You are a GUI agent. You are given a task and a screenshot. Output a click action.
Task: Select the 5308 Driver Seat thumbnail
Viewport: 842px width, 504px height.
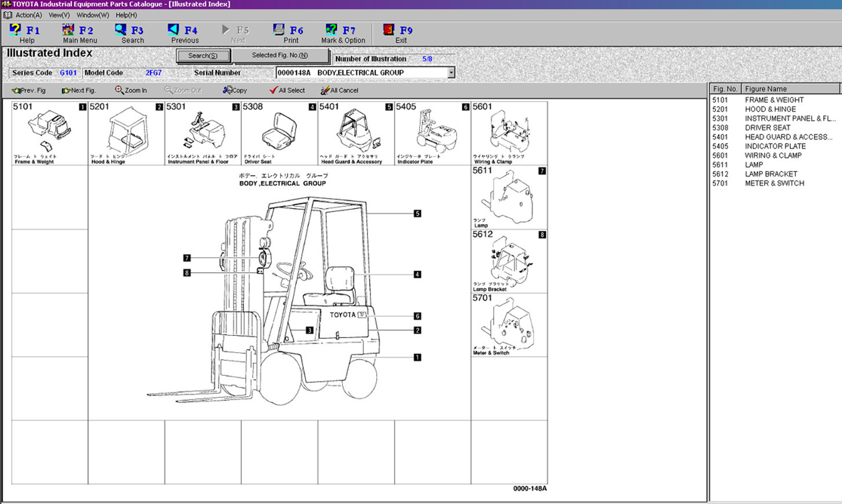279,133
